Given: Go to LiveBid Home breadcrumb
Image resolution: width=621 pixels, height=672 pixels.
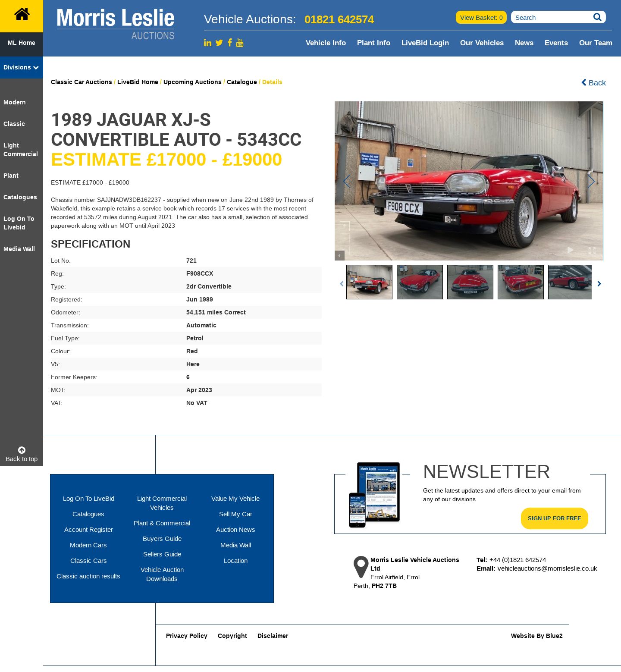Looking at the screenshot, I should click(x=138, y=82).
